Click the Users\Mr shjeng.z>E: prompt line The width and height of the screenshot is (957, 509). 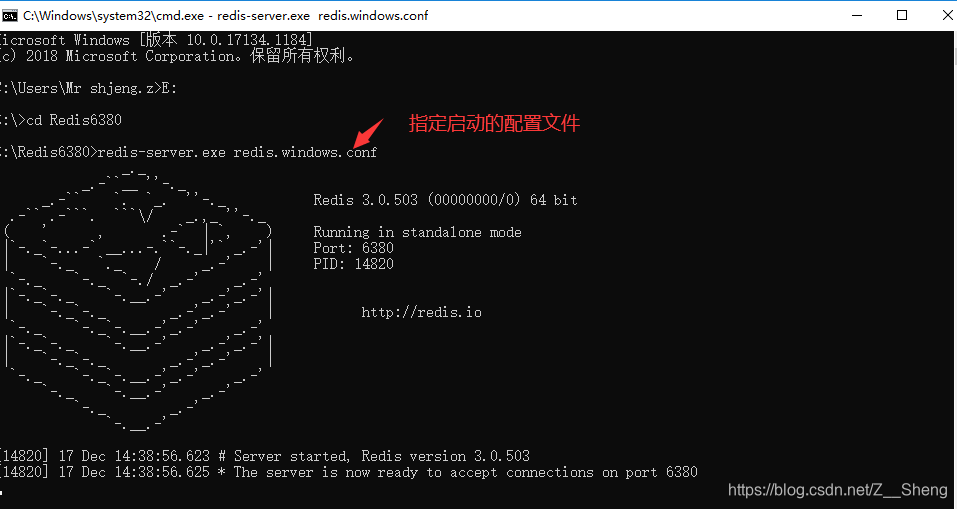point(88,88)
